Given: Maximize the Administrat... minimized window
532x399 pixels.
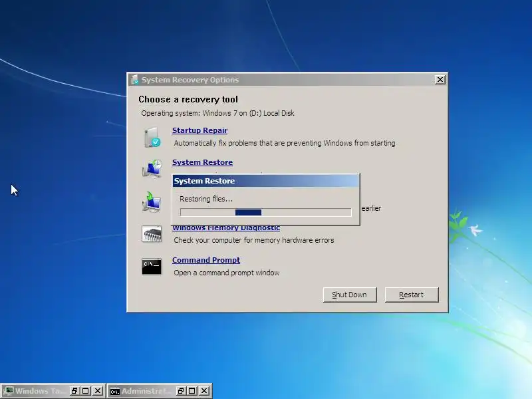Looking at the screenshot, I should tap(192, 391).
